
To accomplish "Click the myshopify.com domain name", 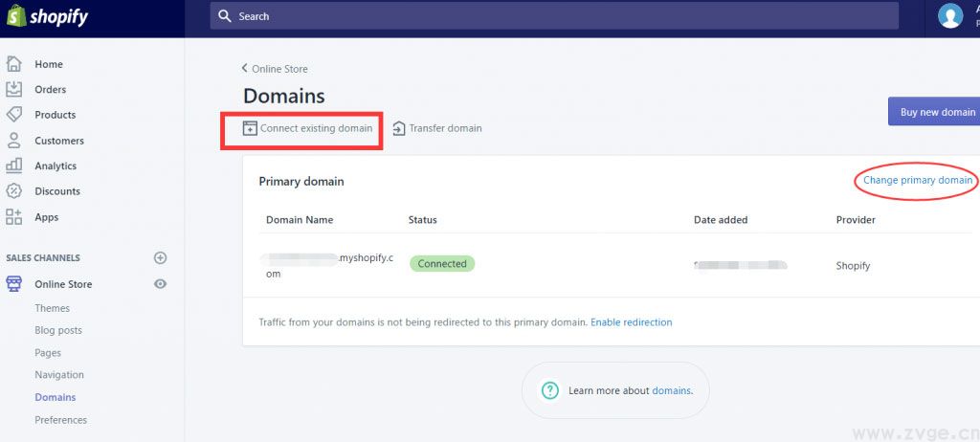I will 326,265.
